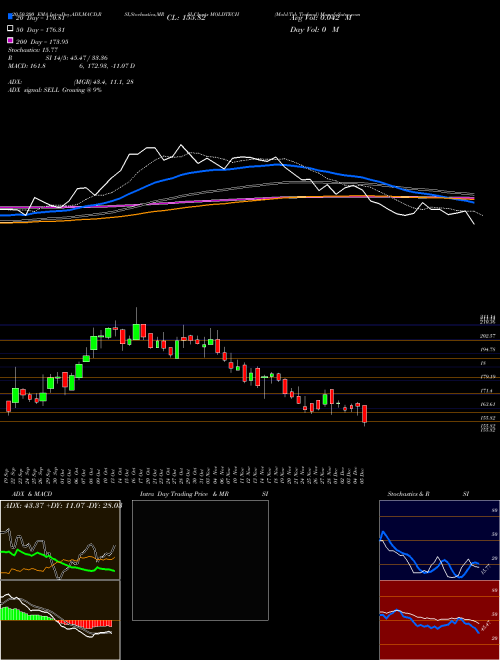Click 'ADX: 43.37 +DY: 11.07 -DY: 28.03' readout
This screenshot has width=500, height=660.
(63, 505)
